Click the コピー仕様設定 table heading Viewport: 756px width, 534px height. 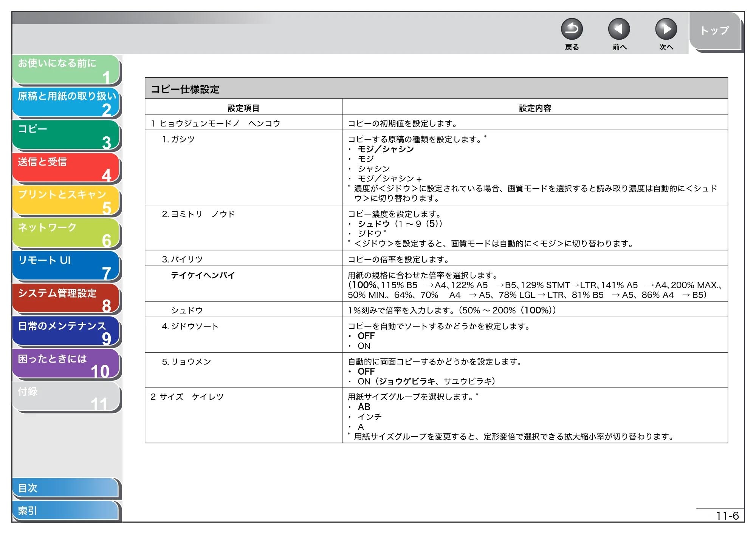coord(185,89)
